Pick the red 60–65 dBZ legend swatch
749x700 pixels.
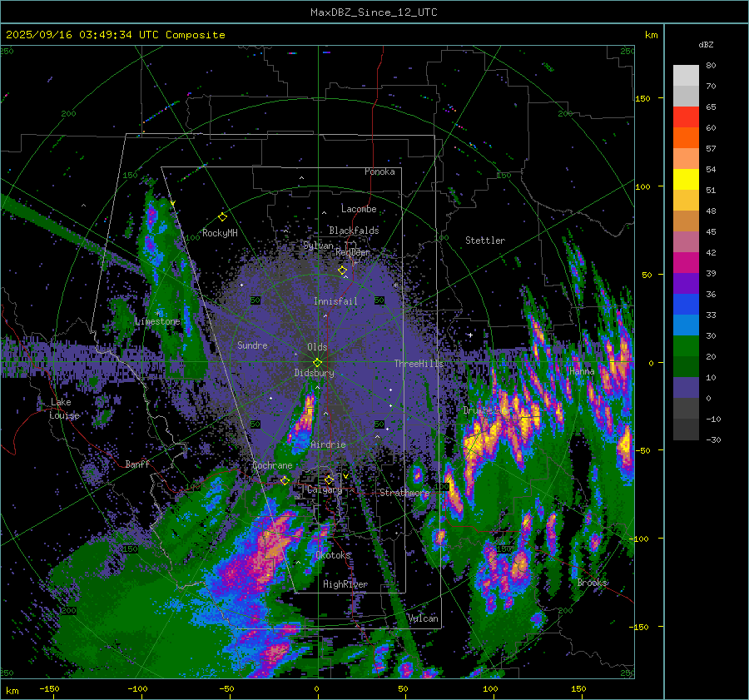[686, 117]
